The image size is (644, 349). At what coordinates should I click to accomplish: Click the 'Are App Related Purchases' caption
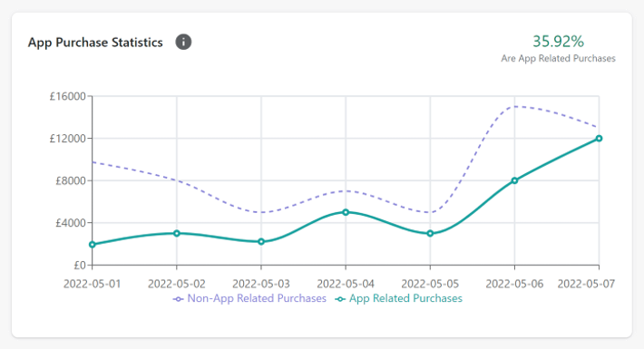pyautogui.click(x=558, y=58)
